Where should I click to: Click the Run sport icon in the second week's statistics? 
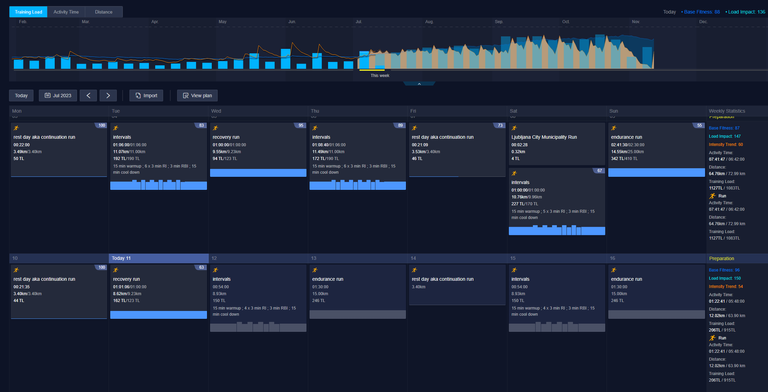[x=712, y=338]
